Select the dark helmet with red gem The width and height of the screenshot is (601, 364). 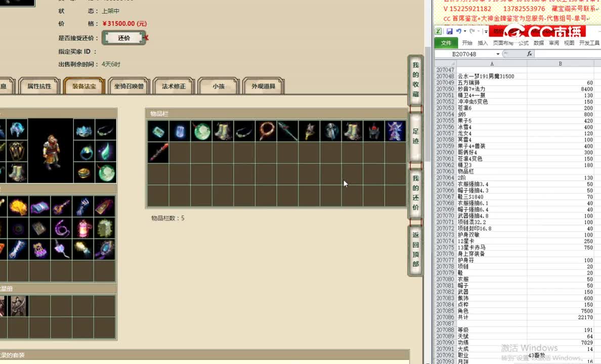tap(374, 131)
